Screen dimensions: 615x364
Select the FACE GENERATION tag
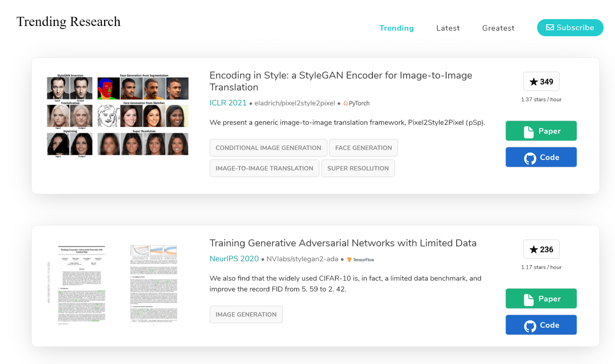(x=364, y=148)
